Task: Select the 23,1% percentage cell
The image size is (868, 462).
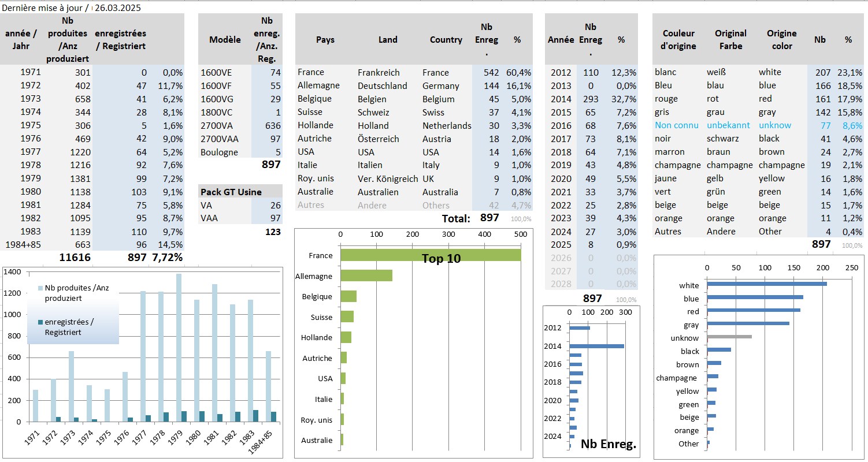Action: pos(850,72)
